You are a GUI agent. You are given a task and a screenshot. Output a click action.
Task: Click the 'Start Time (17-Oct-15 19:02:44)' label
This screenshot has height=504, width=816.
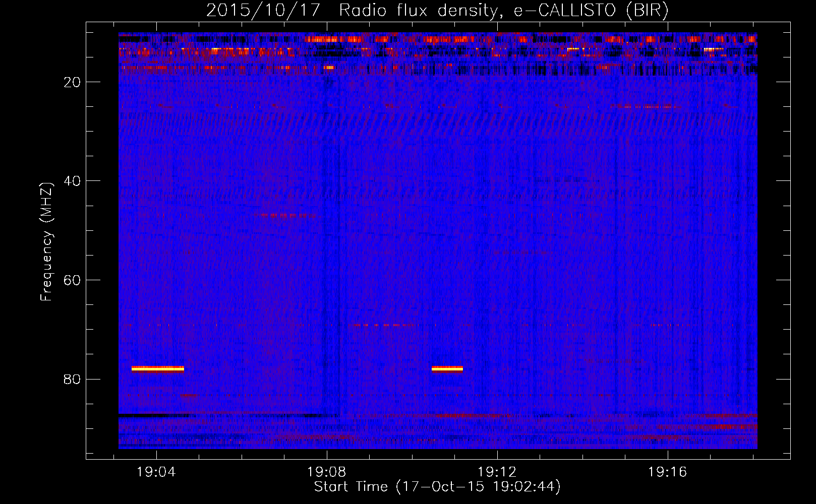pos(437,487)
